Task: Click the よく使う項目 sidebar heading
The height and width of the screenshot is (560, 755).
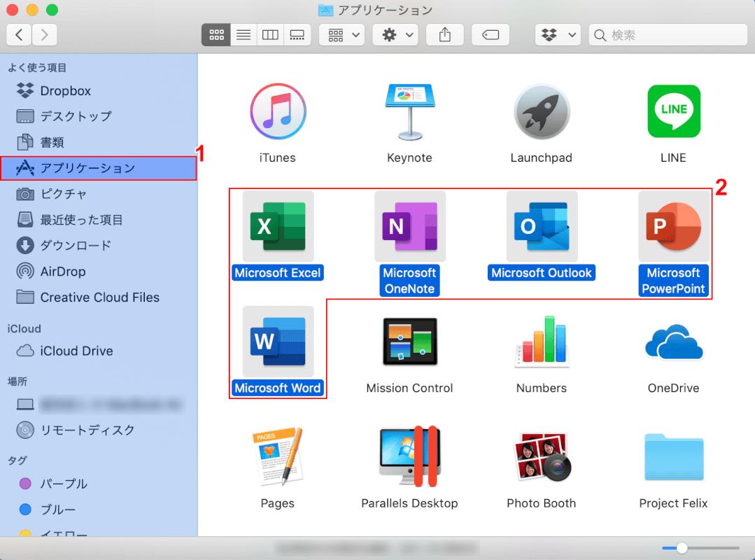Action: 37,67
